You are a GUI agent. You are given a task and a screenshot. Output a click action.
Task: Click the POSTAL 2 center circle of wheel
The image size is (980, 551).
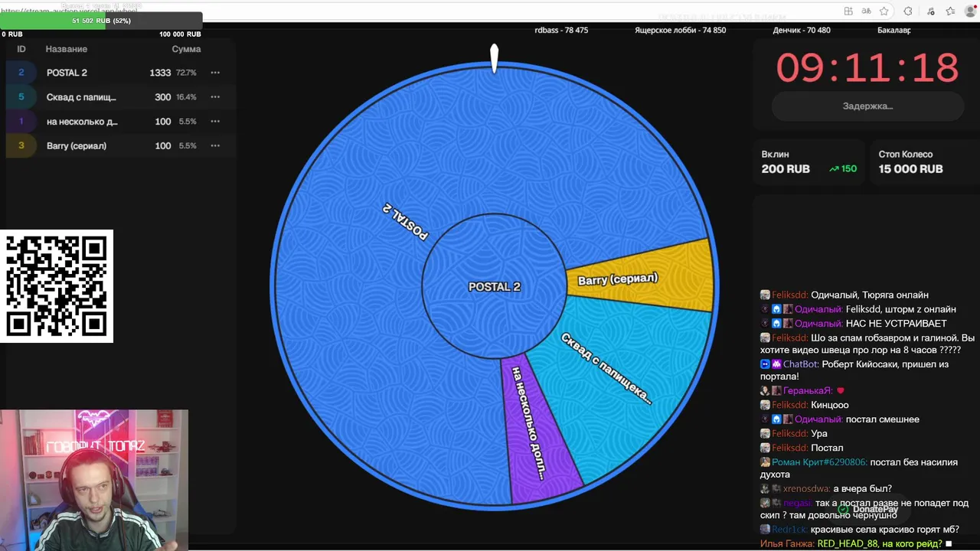[494, 286]
